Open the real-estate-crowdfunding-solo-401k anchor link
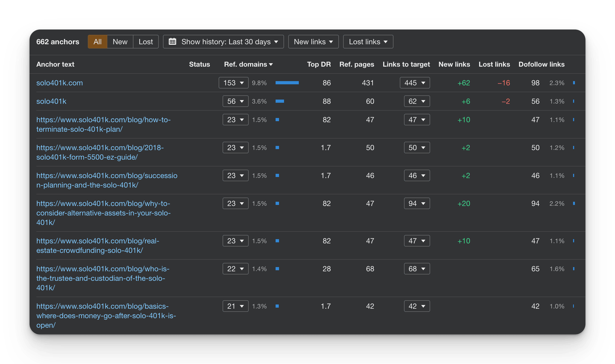The height and width of the screenshot is (364, 615). (x=98, y=245)
